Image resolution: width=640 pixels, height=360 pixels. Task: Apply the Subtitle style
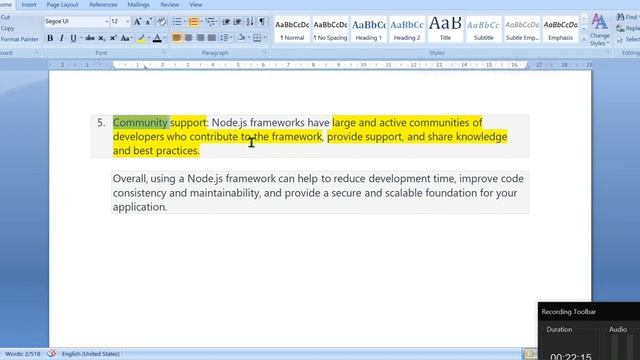[483, 29]
